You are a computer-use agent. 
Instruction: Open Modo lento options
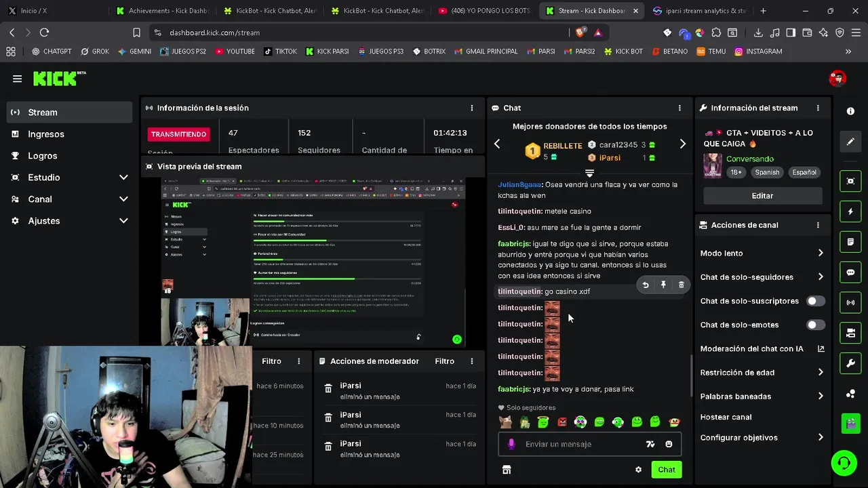[x=762, y=253]
